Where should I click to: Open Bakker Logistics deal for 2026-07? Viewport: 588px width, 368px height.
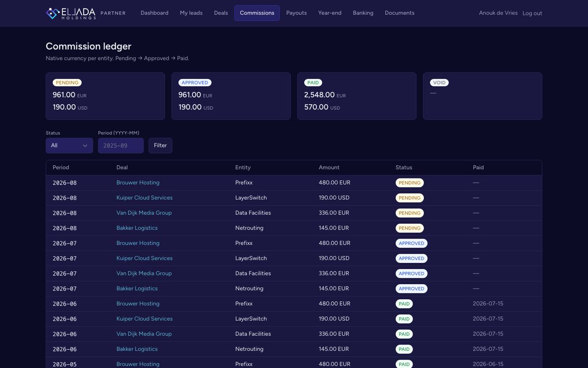coord(137,289)
